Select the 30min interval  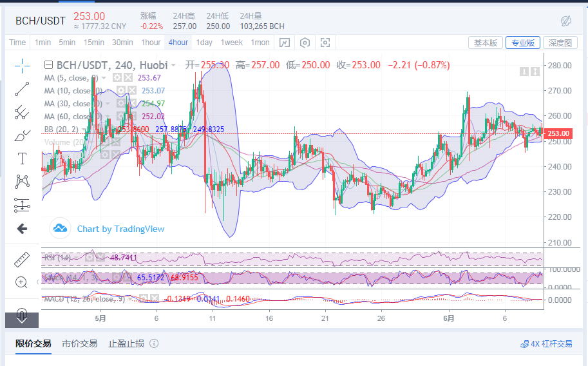(122, 43)
